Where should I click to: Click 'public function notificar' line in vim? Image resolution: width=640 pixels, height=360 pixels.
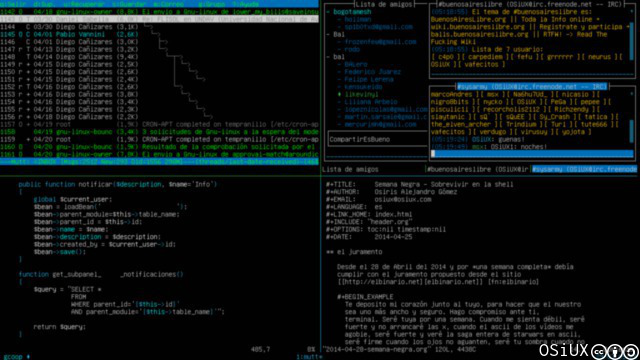tap(118, 184)
